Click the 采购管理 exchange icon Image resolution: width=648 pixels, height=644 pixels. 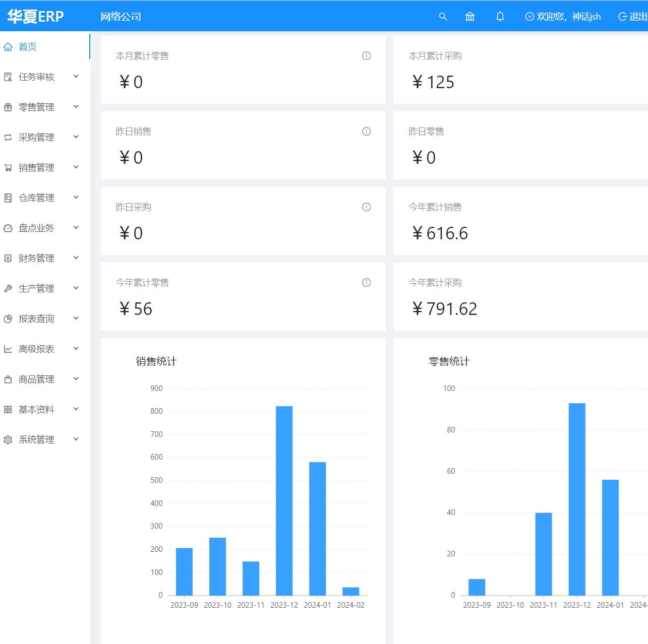point(8,138)
